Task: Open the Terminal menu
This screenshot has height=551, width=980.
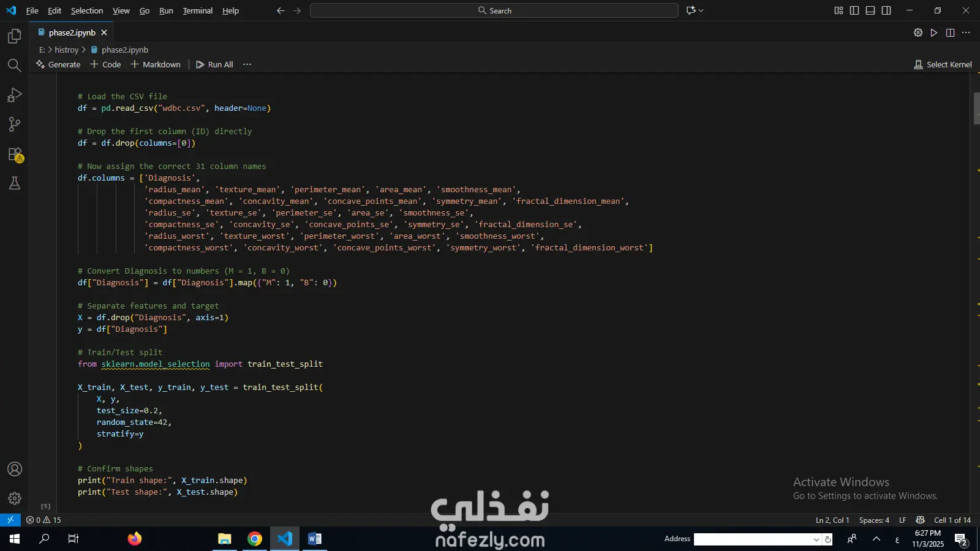Action: point(198,10)
